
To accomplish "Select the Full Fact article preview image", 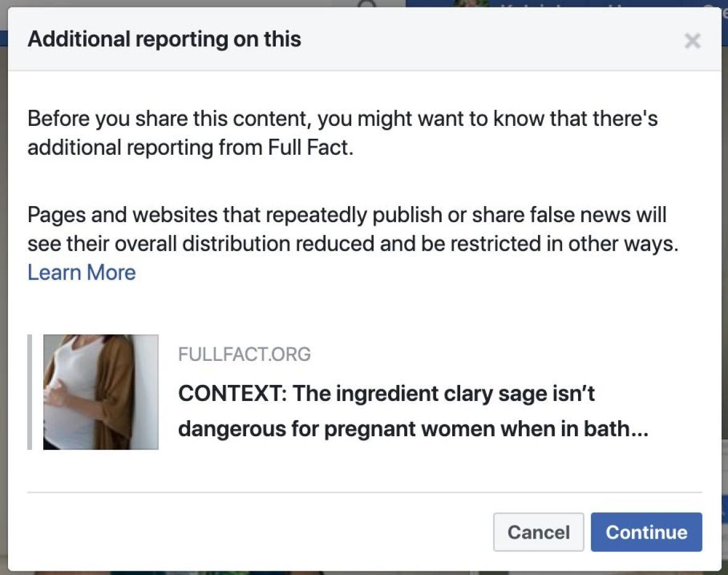I will tap(101, 392).
